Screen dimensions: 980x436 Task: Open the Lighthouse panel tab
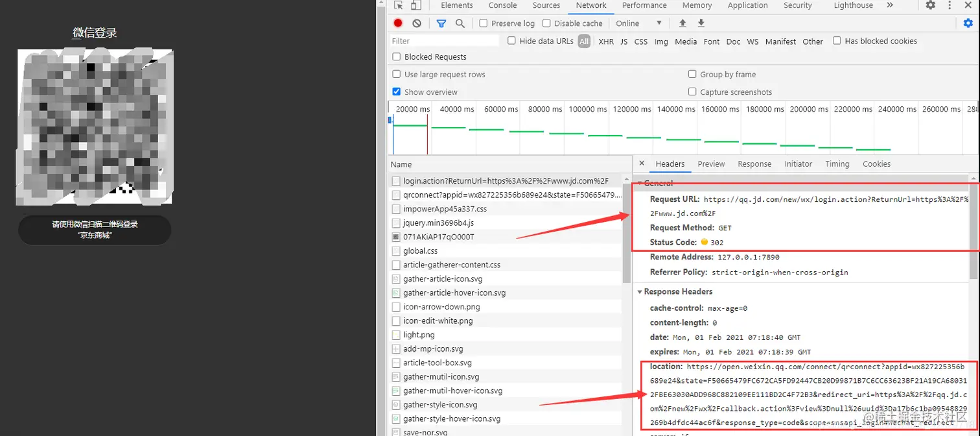pos(854,5)
